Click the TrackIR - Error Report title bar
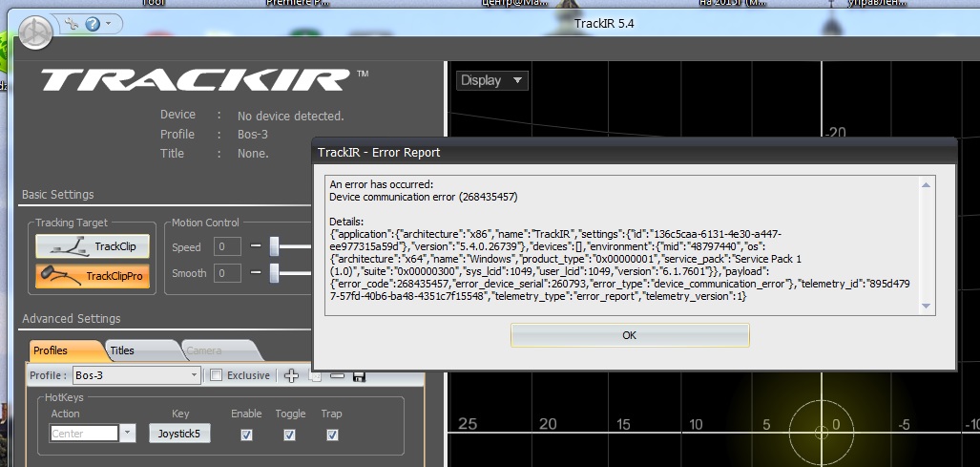Viewport: 980px width, 467px height. click(x=635, y=152)
